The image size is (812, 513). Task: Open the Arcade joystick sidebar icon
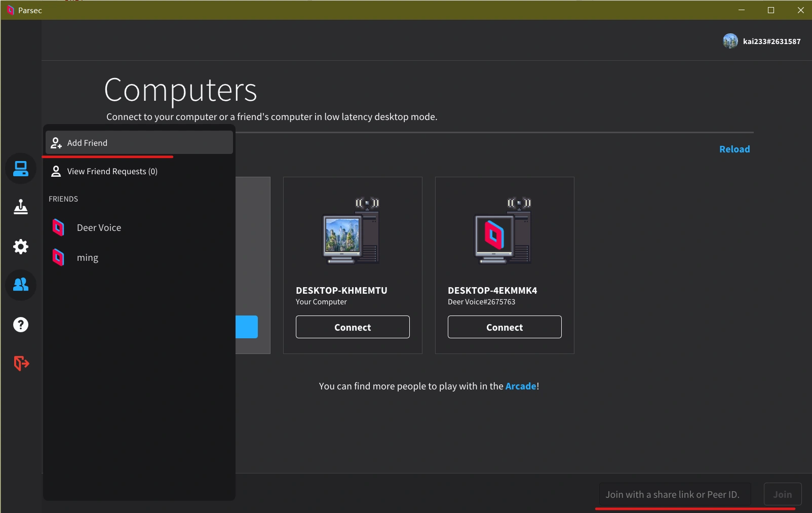pos(21,207)
